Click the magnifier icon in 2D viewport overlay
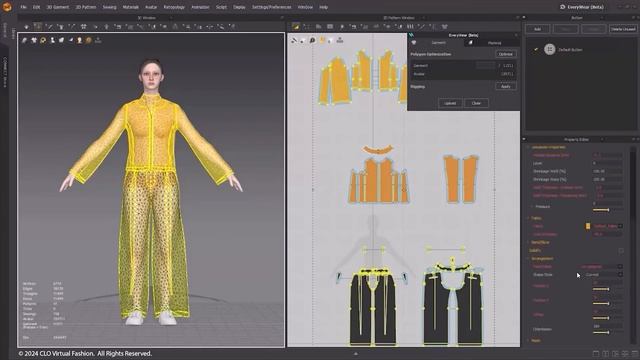Image resolution: width=640 pixels, height=360 pixels. click(312, 40)
